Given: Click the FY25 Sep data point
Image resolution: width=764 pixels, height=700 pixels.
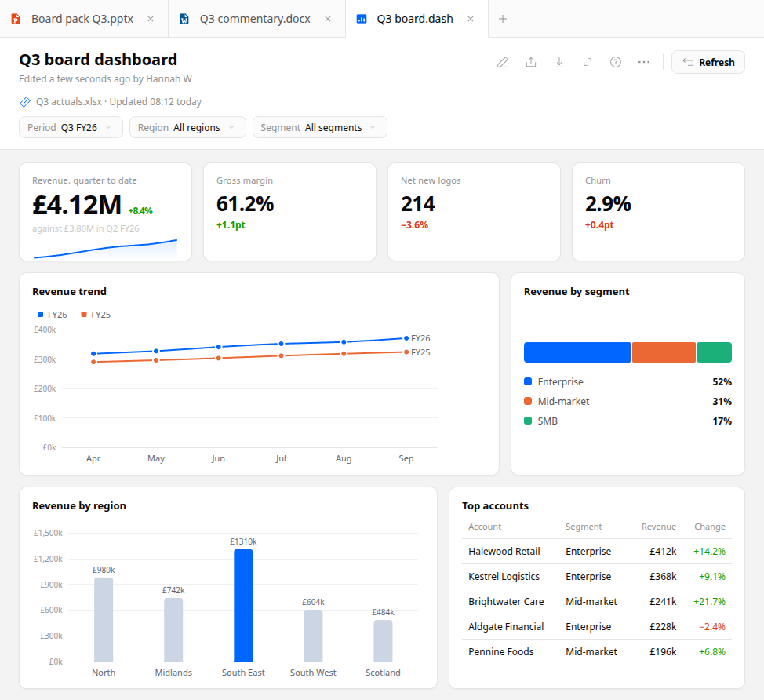Looking at the screenshot, I should pos(406,352).
